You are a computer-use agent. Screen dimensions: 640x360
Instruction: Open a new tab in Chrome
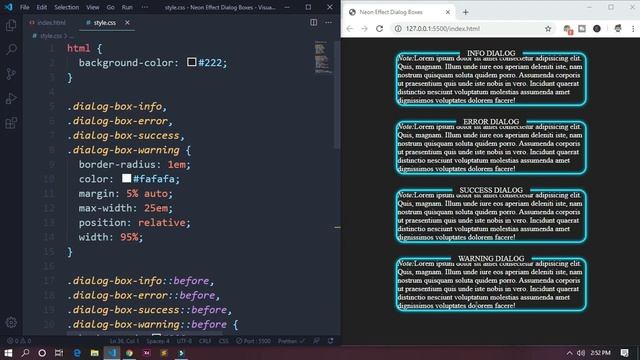click(465, 12)
